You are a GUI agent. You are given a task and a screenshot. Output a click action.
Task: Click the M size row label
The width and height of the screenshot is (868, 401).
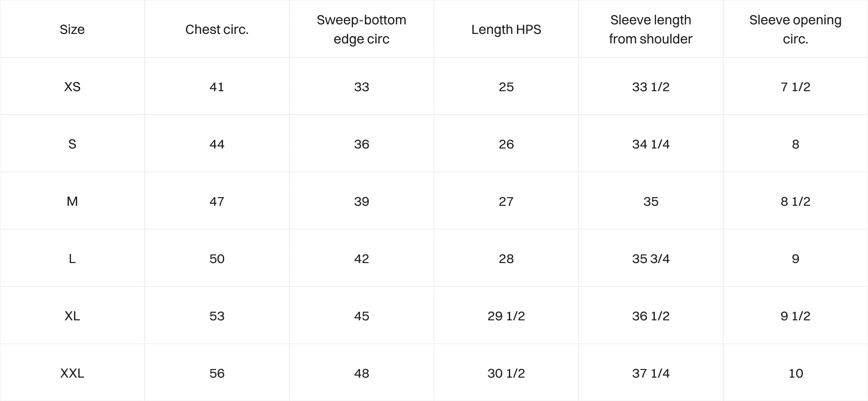[72, 201]
